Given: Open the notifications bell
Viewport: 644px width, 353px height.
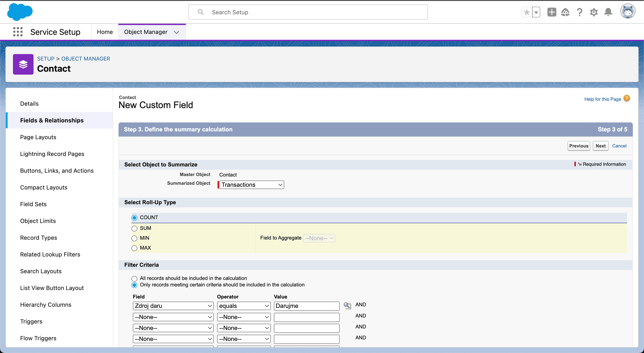Looking at the screenshot, I should click(x=608, y=12).
